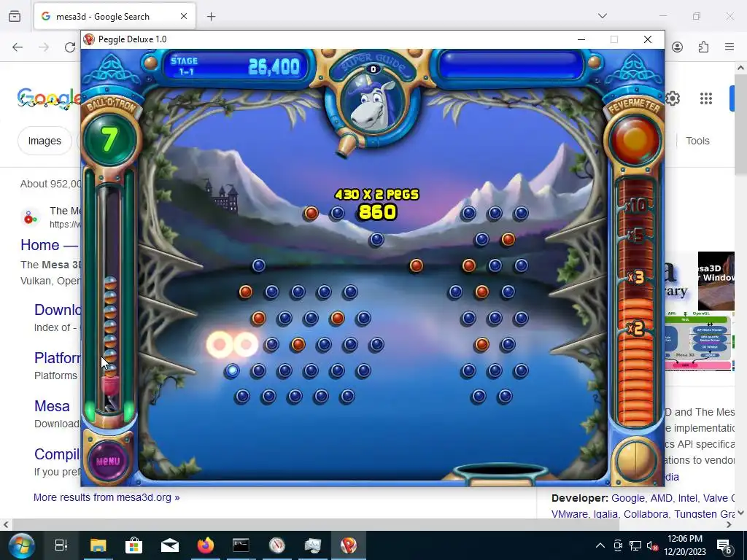
Task: Click the unicorn character portrait in Peggle
Action: 373,106
